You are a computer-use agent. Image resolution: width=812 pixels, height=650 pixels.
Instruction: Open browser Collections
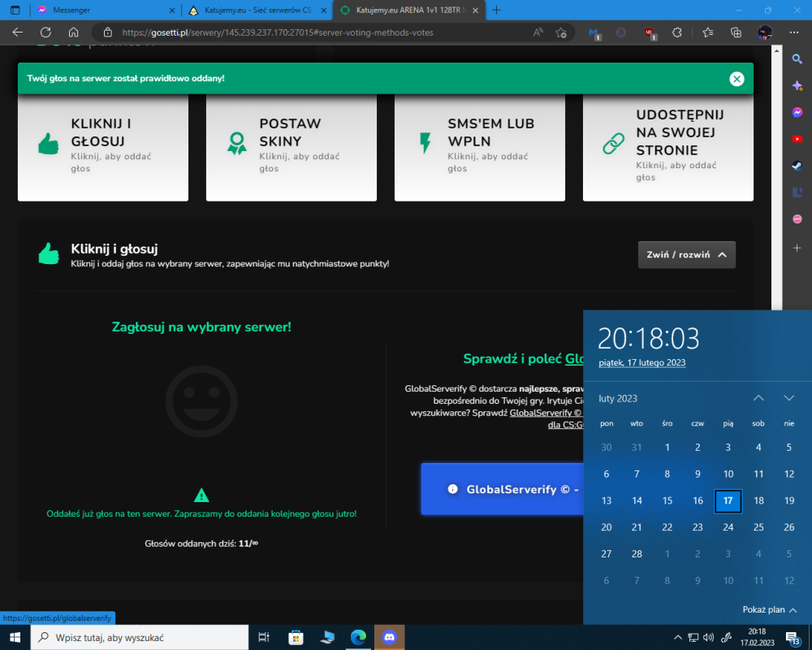click(x=736, y=32)
